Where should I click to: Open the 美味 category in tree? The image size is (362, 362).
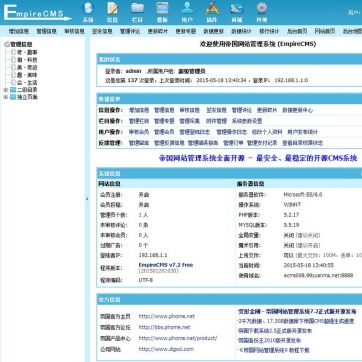click(x=27, y=75)
